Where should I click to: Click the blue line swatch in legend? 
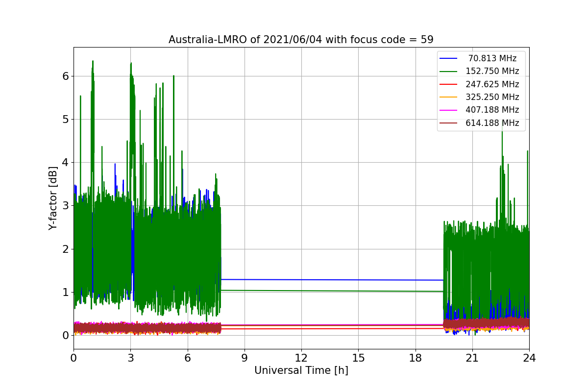[449, 58]
